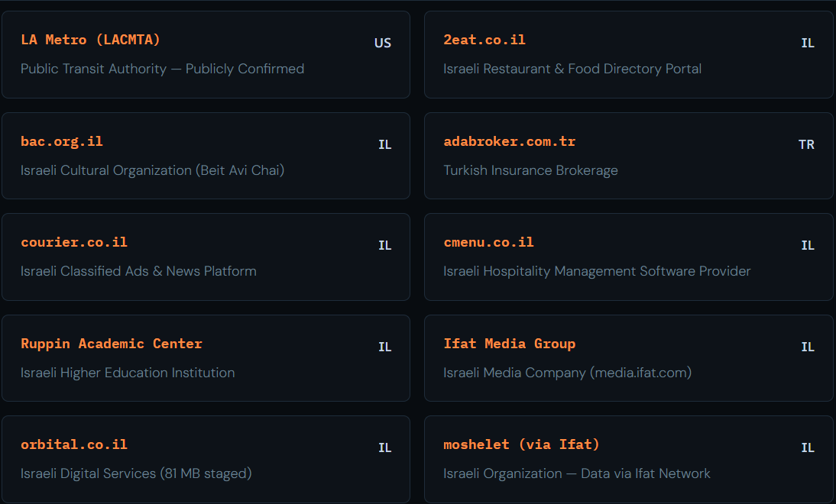Select 'Israeli Higher Education Institution' description
The height and width of the screenshot is (504, 836).
click(128, 373)
